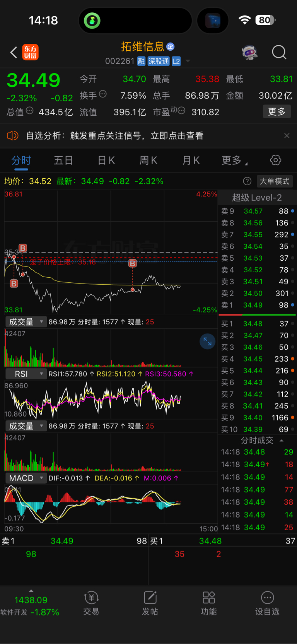Image resolution: width=297 pixels, height=644 pixels.
Task: Tap the top B marker on chart
Action: pos(23,248)
